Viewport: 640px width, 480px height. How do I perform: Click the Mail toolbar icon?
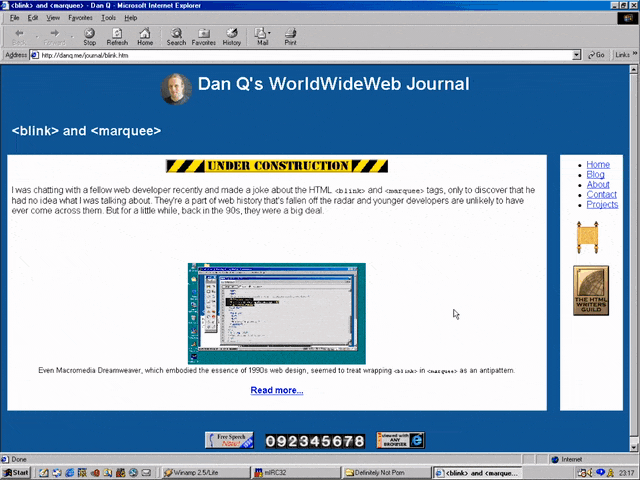tap(261, 36)
